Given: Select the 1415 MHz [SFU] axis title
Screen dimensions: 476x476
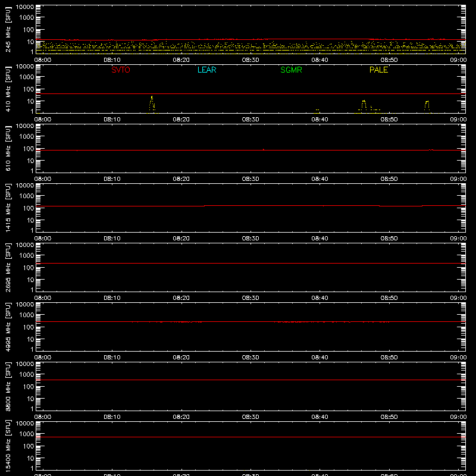Looking at the screenshot, I should coord(8,208).
